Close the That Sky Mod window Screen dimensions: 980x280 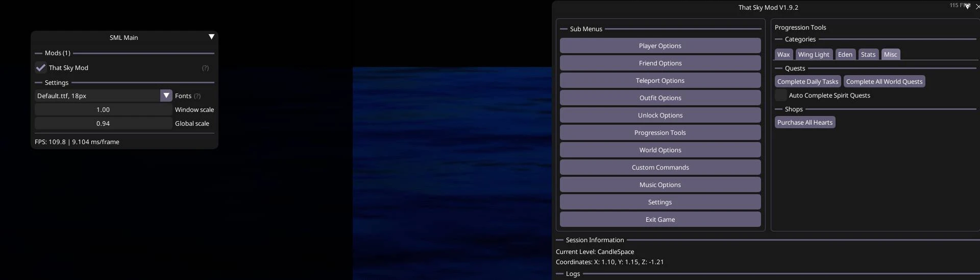click(x=977, y=7)
